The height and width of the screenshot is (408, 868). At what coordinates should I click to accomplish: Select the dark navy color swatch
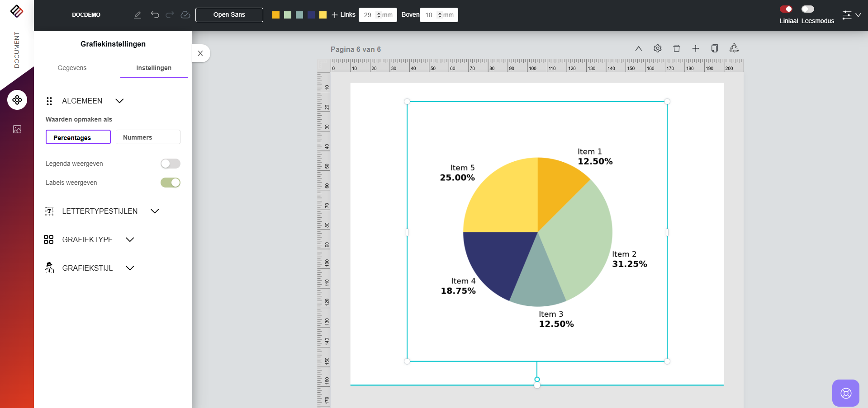pos(311,15)
